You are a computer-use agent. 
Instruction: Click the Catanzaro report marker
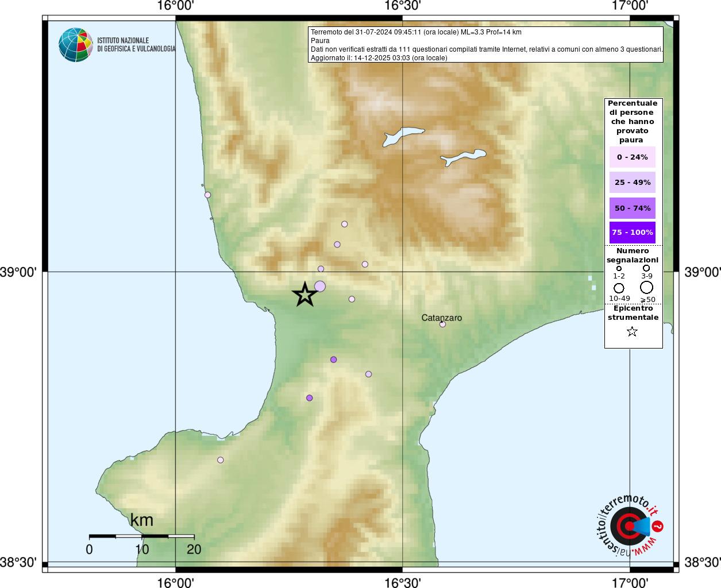click(442, 324)
